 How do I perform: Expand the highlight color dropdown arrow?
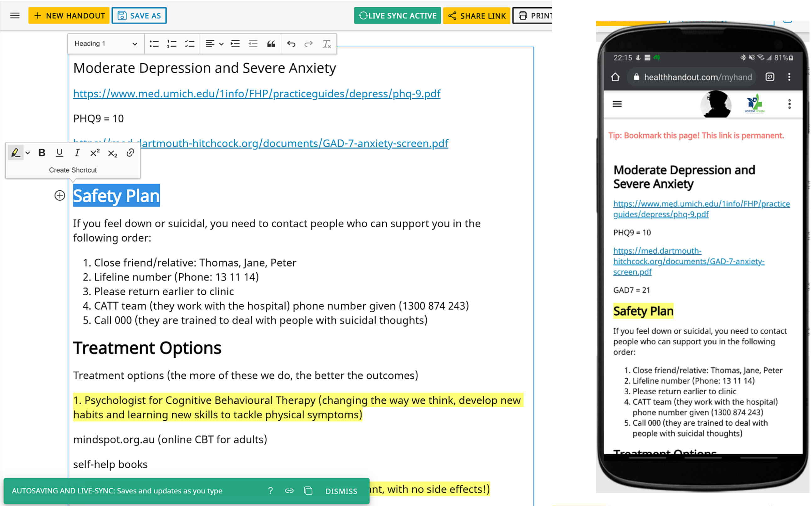[x=28, y=153]
